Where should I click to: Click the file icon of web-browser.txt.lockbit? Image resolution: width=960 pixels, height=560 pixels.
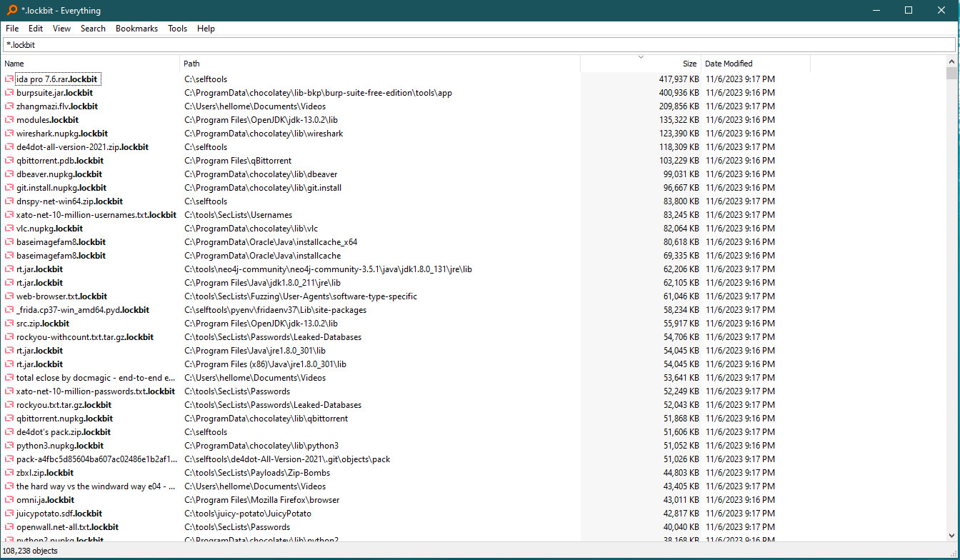point(9,296)
